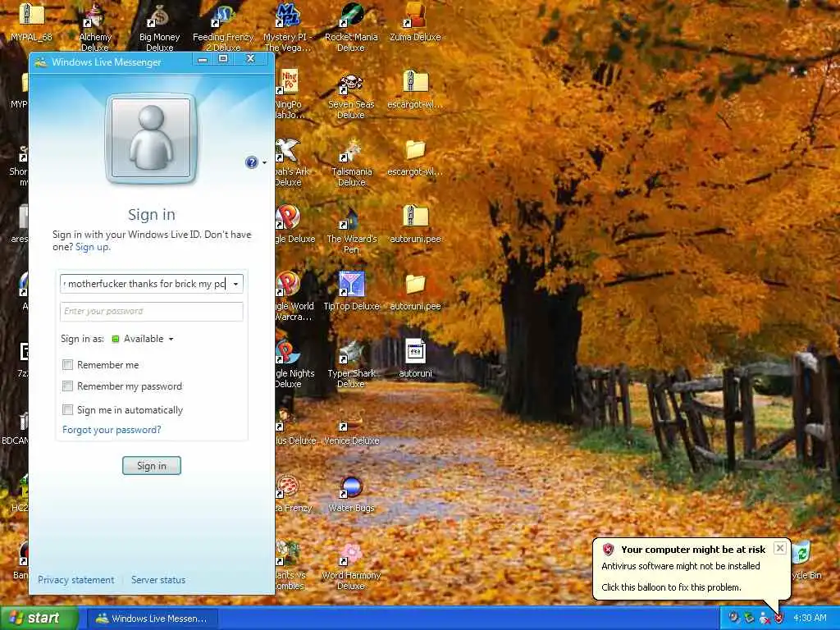Screen dimensions: 840x630
Task: Click the Sign in button
Action: click(x=152, y=466)
